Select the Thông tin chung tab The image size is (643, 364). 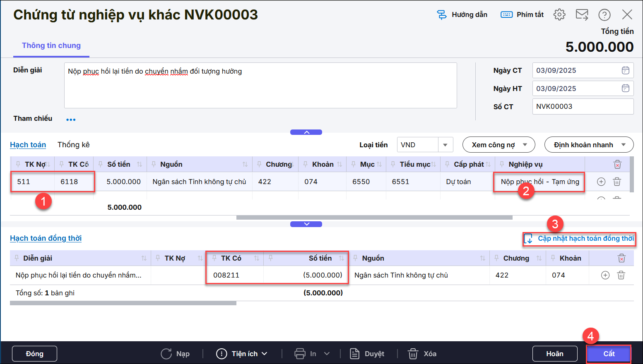click(x=51, y=45)
